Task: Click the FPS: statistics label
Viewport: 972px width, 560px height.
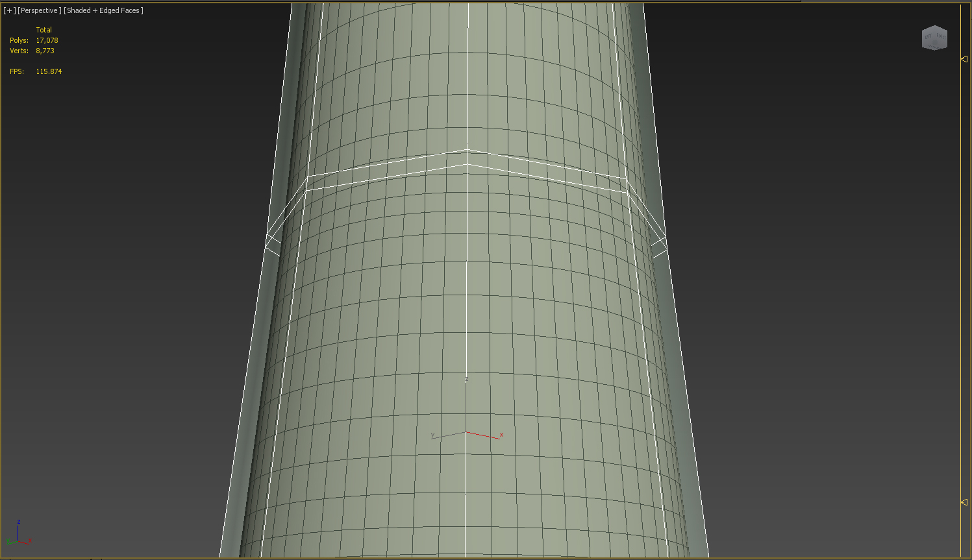Action: (x=17, y=71)
